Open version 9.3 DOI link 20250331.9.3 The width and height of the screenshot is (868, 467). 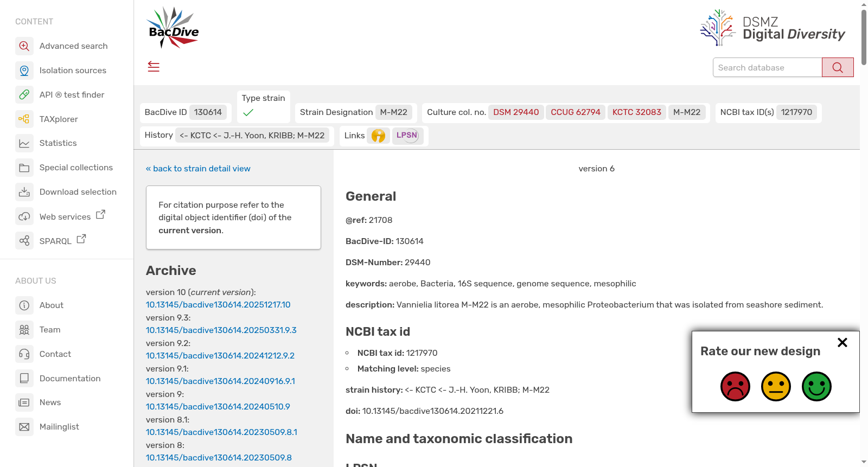(x=221, y=330)
